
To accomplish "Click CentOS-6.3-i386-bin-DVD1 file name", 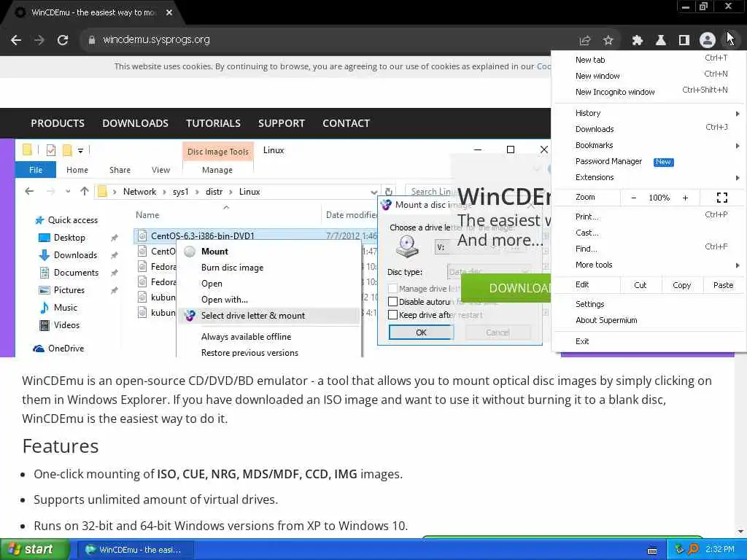I will 203,236.
